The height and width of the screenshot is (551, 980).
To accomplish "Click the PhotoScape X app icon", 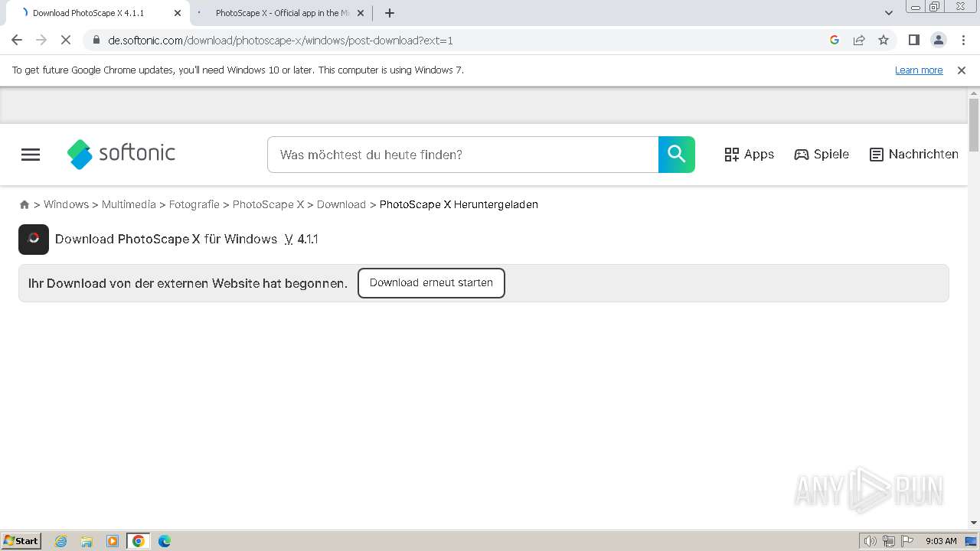I will [34, 239].
